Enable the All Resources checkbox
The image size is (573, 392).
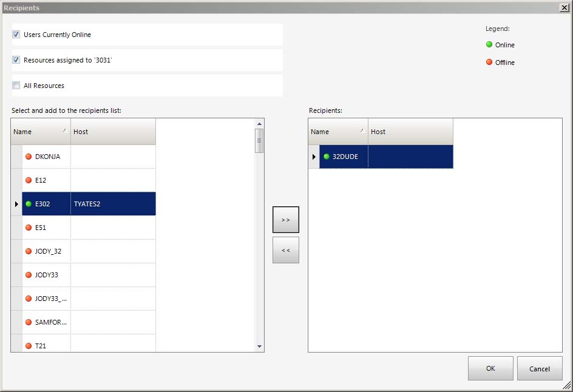point(16,85)
